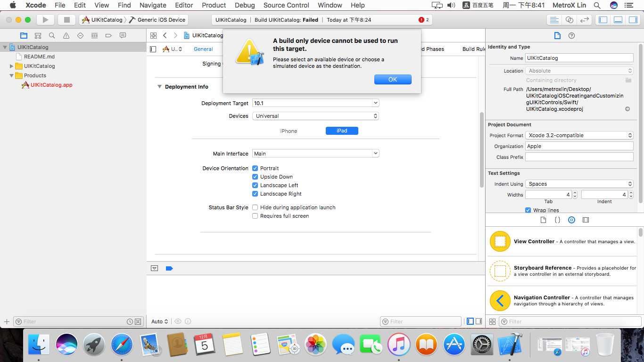Collapse the Products folder

(x=12, y=75)
